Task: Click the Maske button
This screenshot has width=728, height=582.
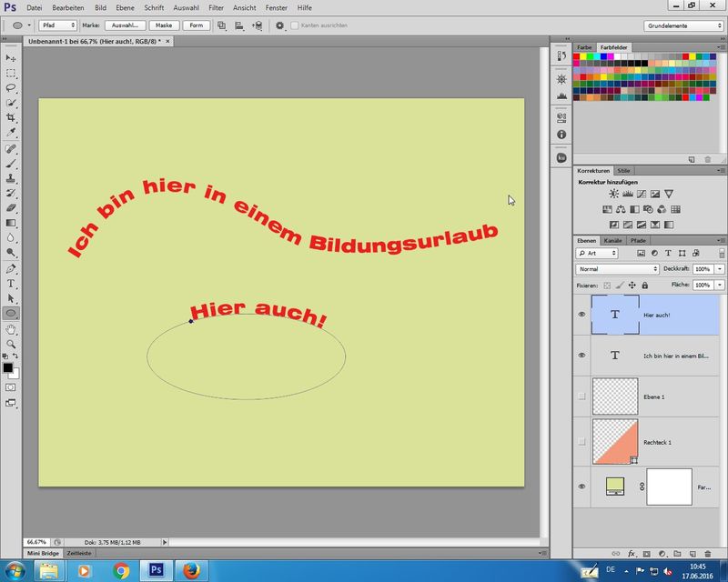Action: 163,25
